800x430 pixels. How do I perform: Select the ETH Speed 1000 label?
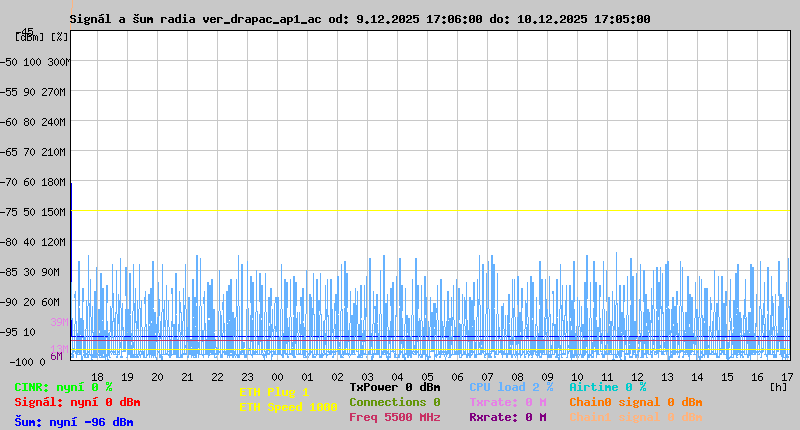point(288,407)
